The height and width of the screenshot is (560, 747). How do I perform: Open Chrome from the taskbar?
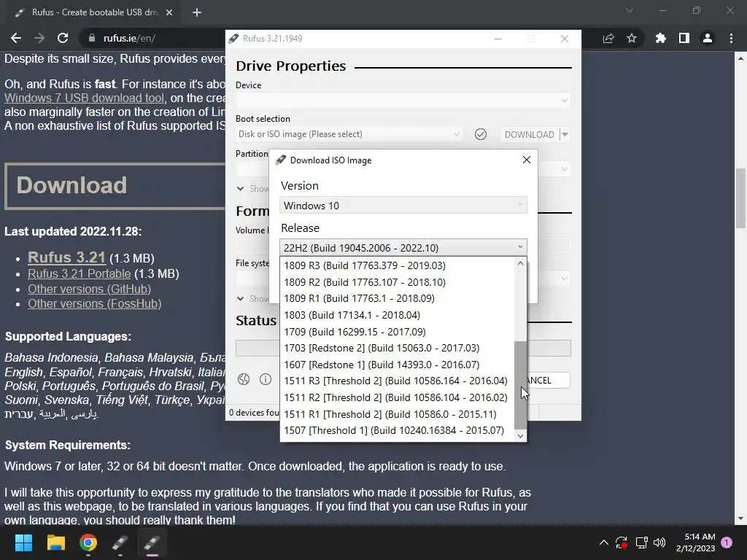click(88, 542)
